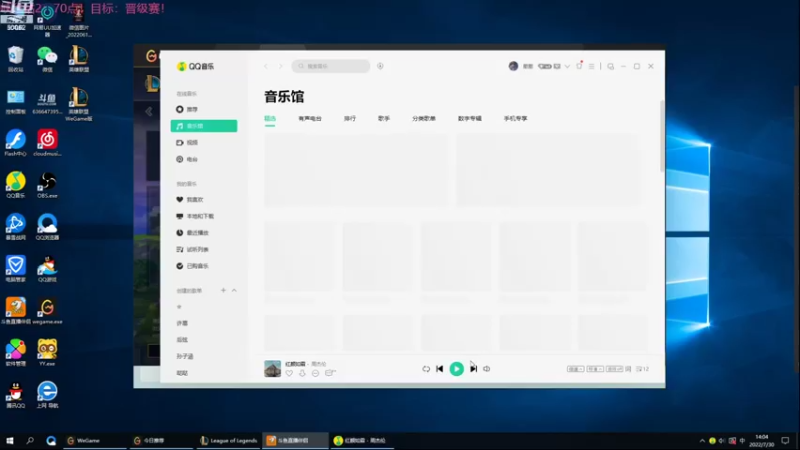This screenshot has width=800, height=450.
Task: Select 音乐馆 in the sidebar
Action: (204, 126)
